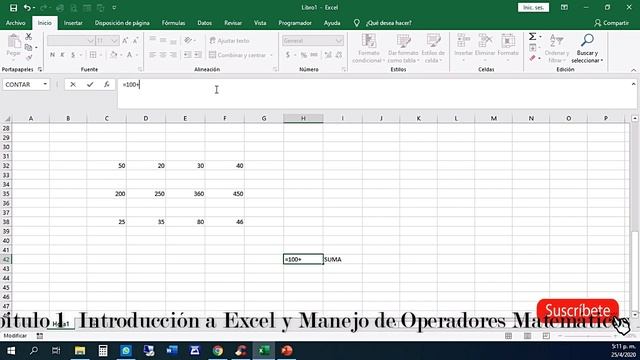Switch to the Fórmulas tab
The height and width of the screenshot is (360, 640).
pyautogui.click(x=173, y=23)
